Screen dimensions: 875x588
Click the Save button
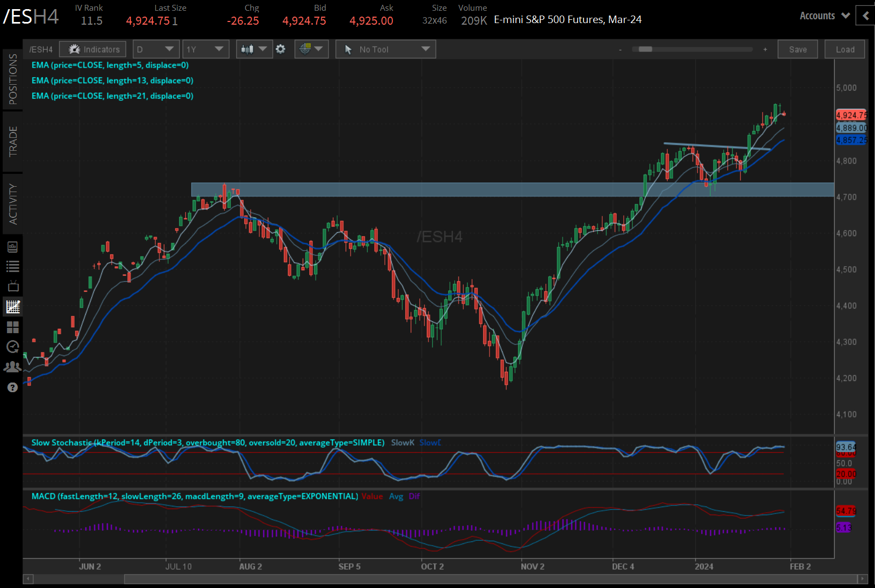(x=798, y=49)
